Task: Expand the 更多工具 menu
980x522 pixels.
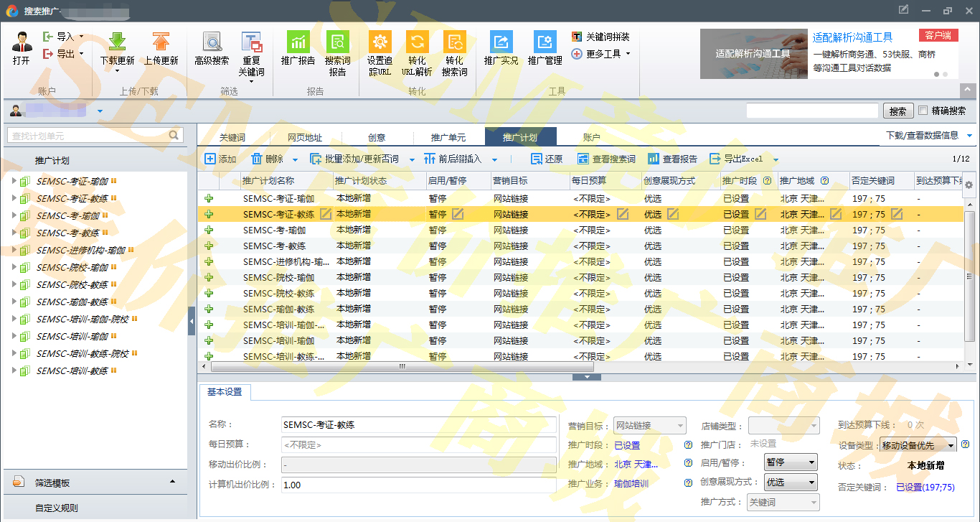Action: click(x=601, y=54)
